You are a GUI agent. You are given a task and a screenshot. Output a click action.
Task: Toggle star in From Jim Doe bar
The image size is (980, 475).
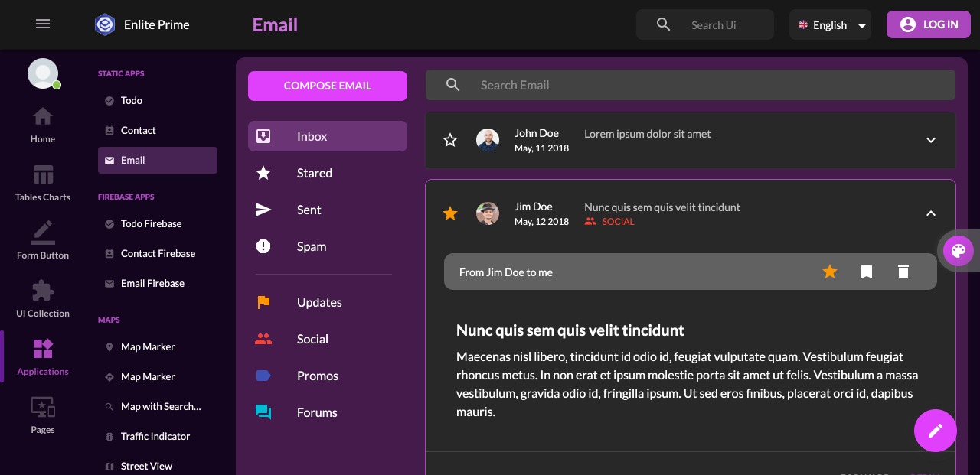[830, 272]
